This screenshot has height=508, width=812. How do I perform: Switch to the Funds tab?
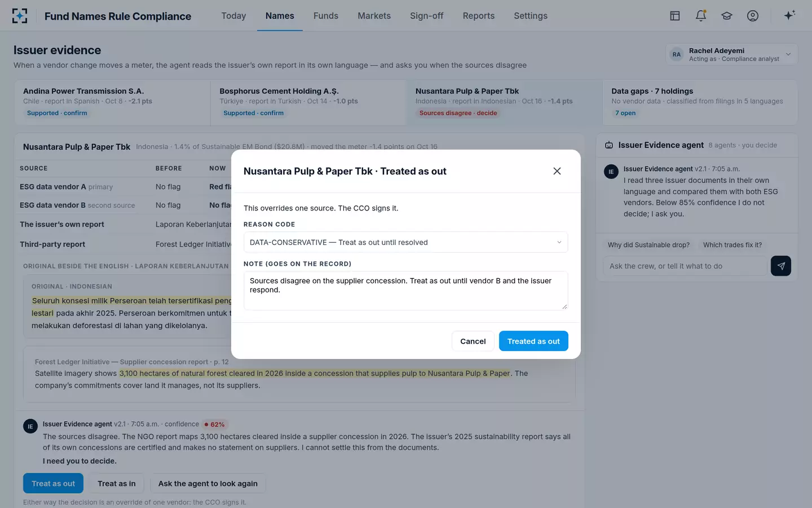[x=326, y=16]
